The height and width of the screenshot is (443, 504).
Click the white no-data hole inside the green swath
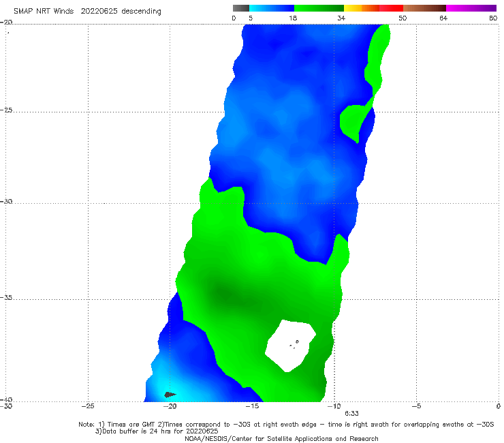290,346
